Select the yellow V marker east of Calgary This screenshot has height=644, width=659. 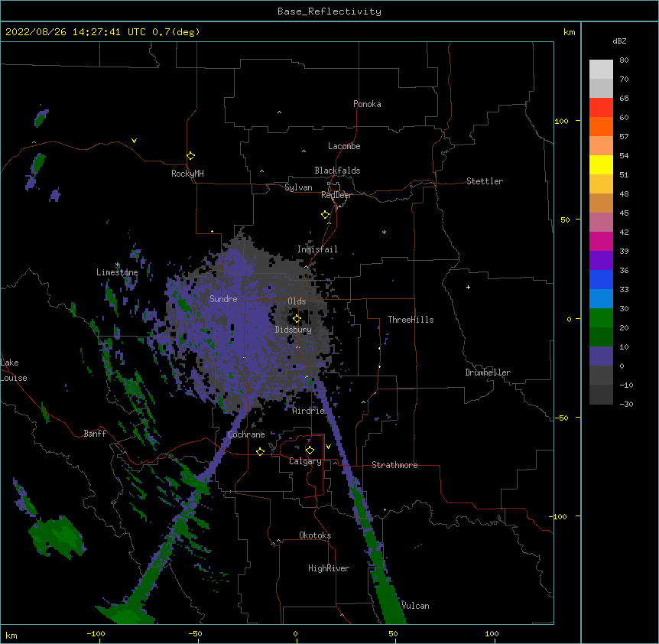(328, 447)
